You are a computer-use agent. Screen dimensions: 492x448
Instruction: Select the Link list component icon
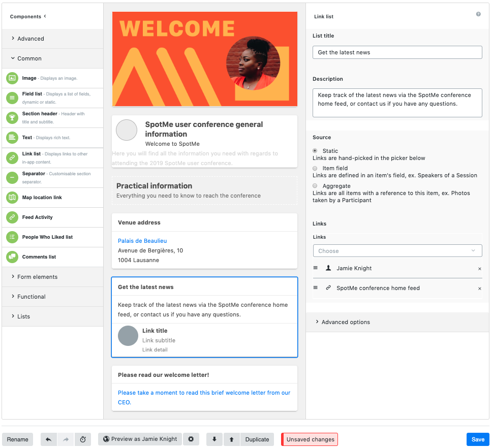click(x=12, y=157)
